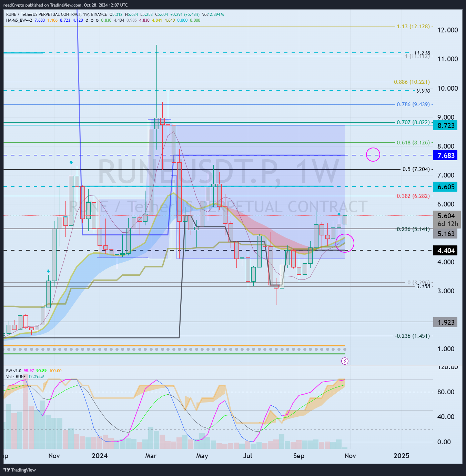Click the teal arrow marker above the latest candles
The image size is (466, 476).
tap(339, 214)
